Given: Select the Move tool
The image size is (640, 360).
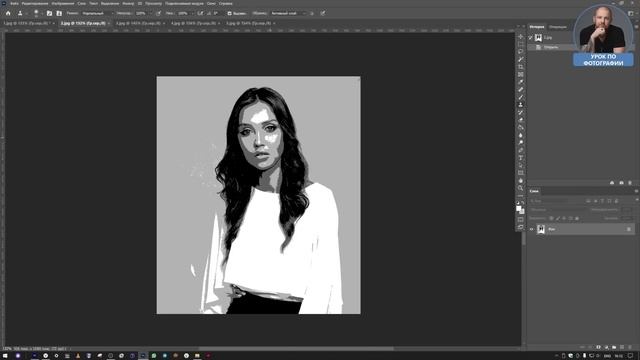Looking at the screenshot, I should tap(520, 36).
